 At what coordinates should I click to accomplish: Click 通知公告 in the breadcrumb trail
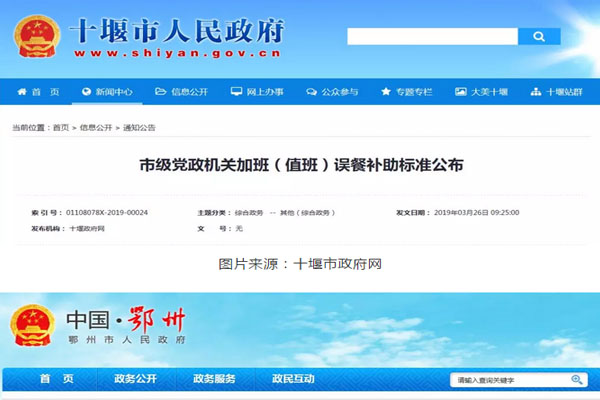pyautogui.click(x=139, y=127)
